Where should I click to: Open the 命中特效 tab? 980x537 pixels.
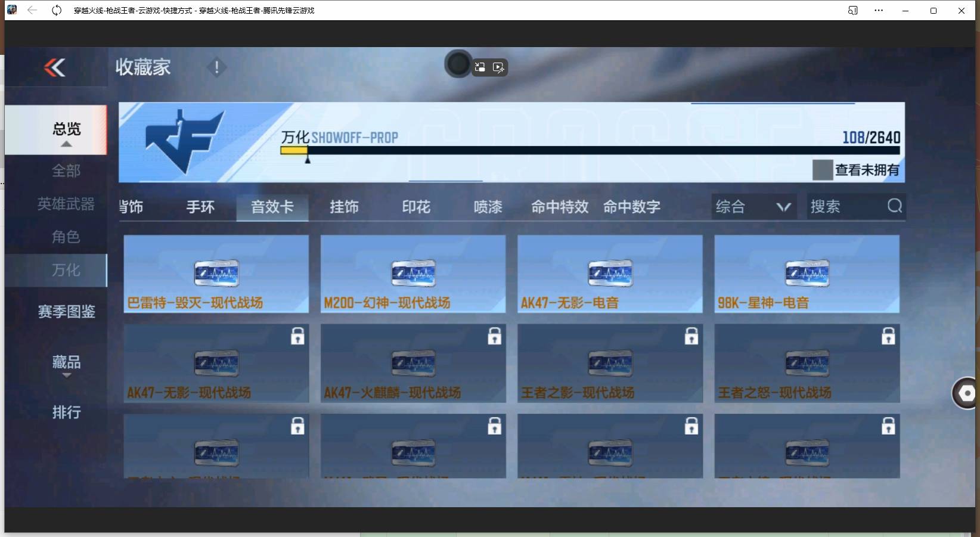tap(560, 207)
